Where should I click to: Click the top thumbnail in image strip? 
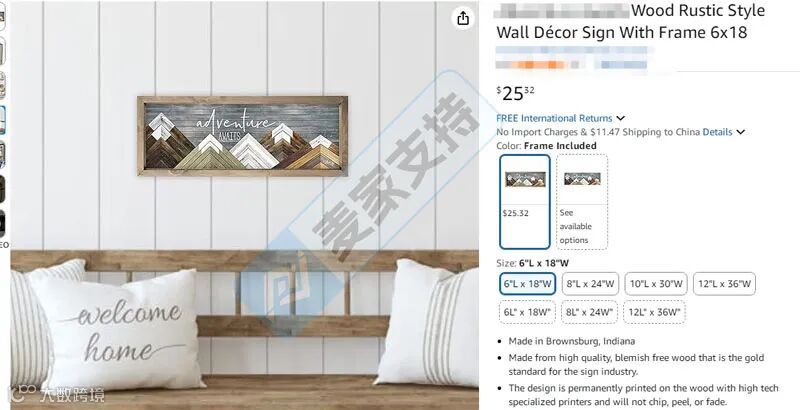tap(3, 17)
